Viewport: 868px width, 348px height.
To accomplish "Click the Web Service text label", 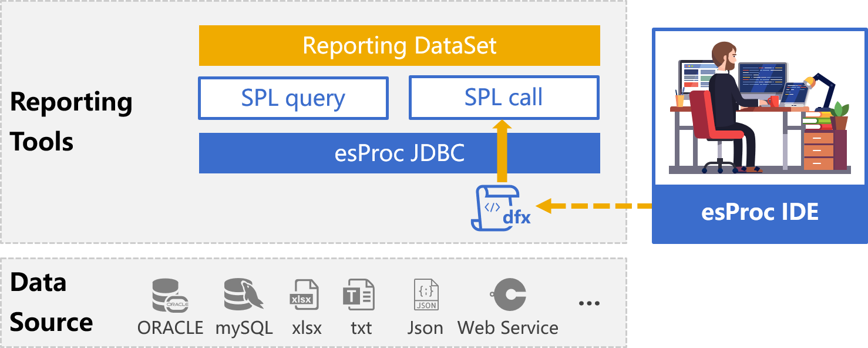I will pyautogui.click(x=508, y=327).
